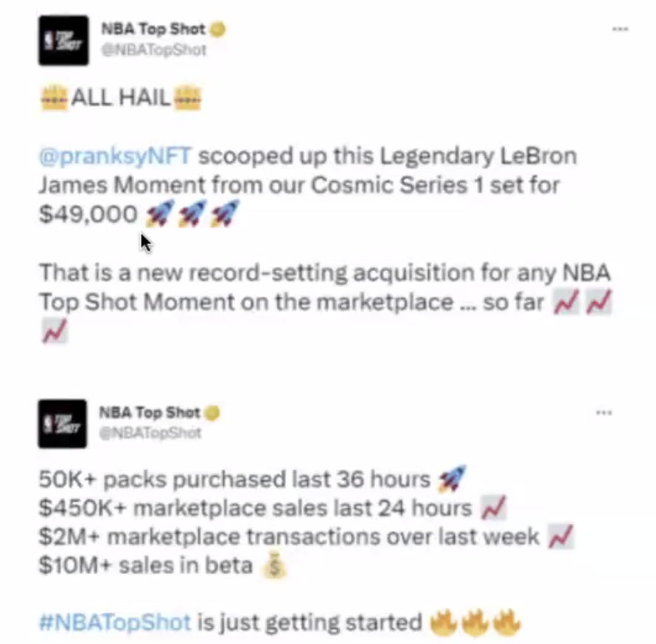Click the gold verified badge in first tweet

tap(217, 29)
